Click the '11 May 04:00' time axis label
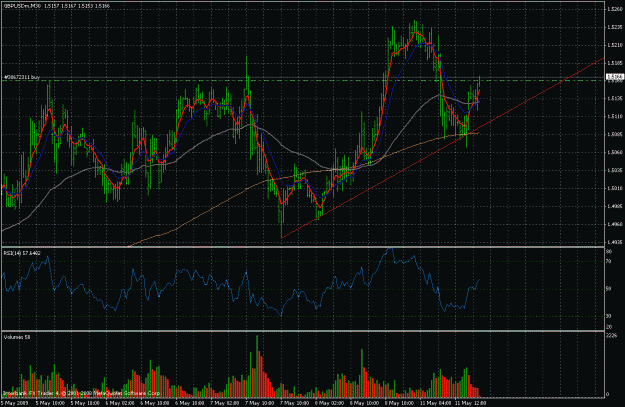Viewport: 625px width, 407px height. click(435, 403)
